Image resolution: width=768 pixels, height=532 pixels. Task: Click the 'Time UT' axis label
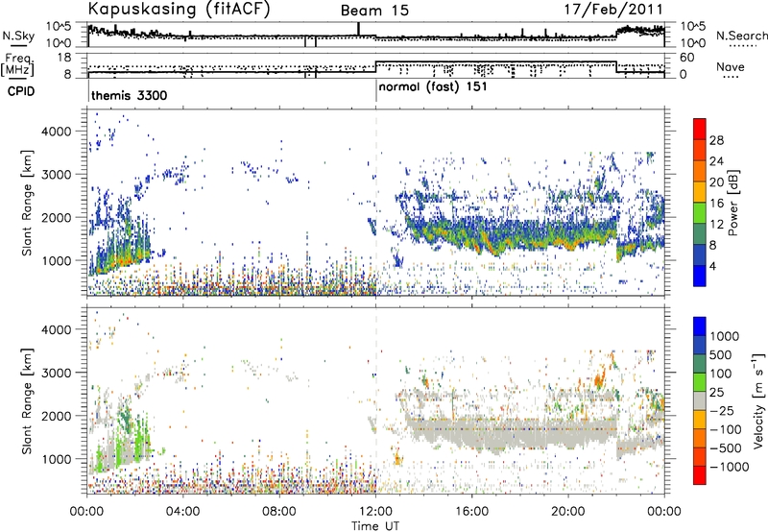[375, 526]
